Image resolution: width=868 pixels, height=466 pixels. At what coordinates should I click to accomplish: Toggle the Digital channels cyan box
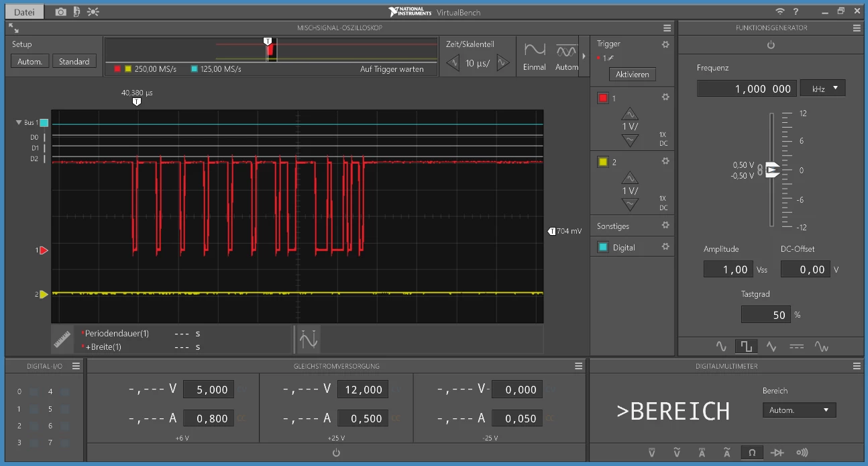point(603,247)
